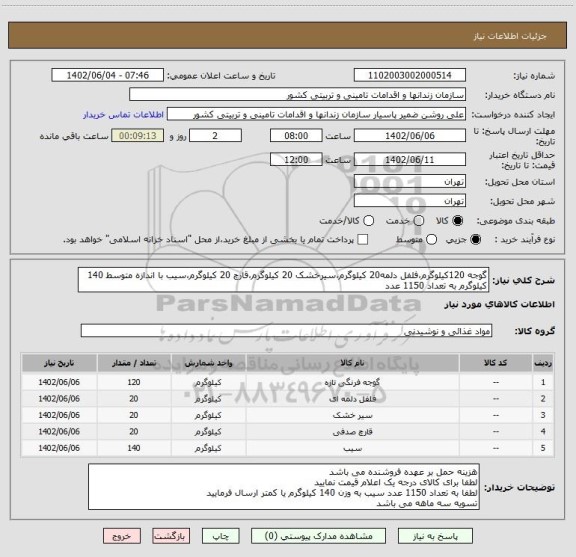Image resolution: width=576 pixels, height=557 pixels.
Task: Click the بازگشت back button
Action: 171,536
